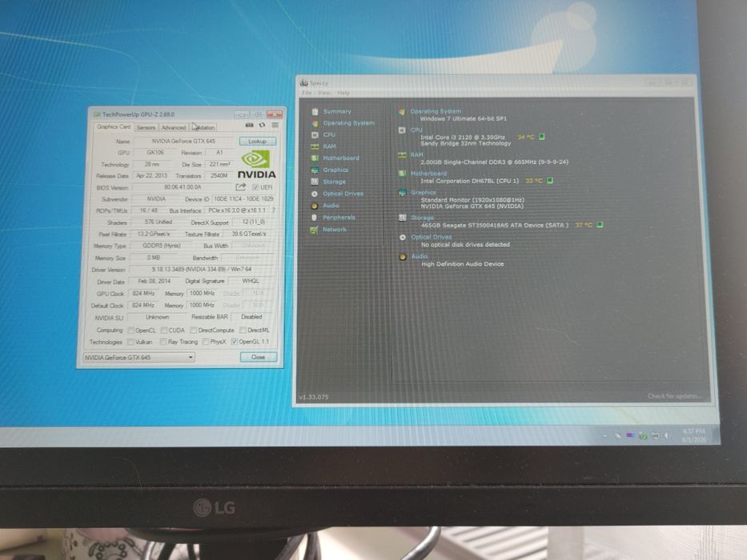747x560 pixels.
Task: Click Summary icon in Speccy sidebar
Action: pyautogui.click(x=315, y=111)
